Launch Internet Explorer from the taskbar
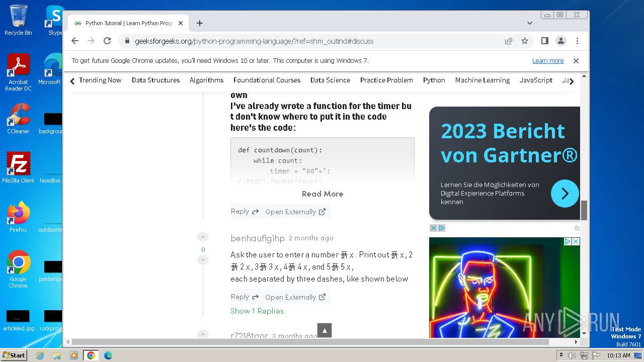644x362 pixels. pos(40,355)
